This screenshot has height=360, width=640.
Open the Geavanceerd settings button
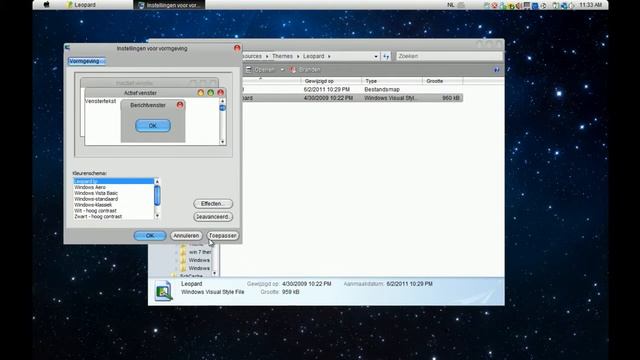[x=213, y=217]
